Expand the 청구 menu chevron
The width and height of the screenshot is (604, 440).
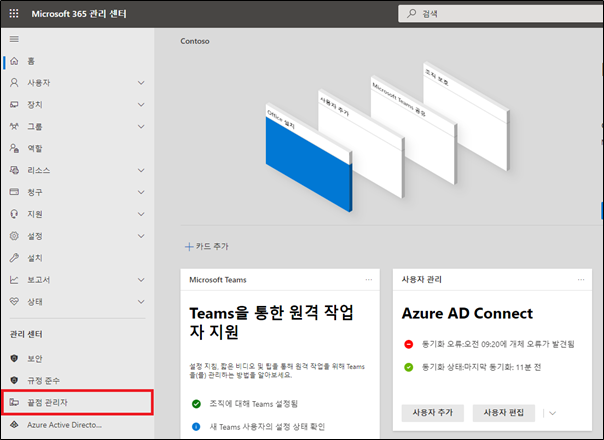pyautogui.click(x=141, y=192)
